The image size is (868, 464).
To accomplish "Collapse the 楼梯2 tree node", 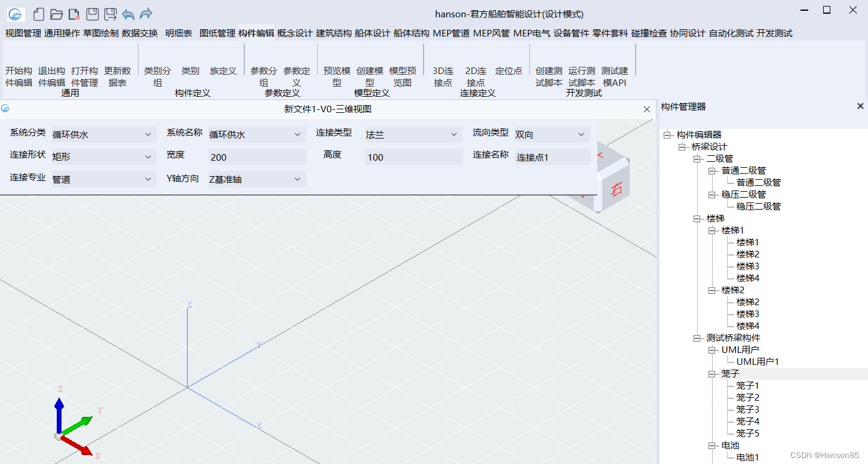I will click(712, 290).
